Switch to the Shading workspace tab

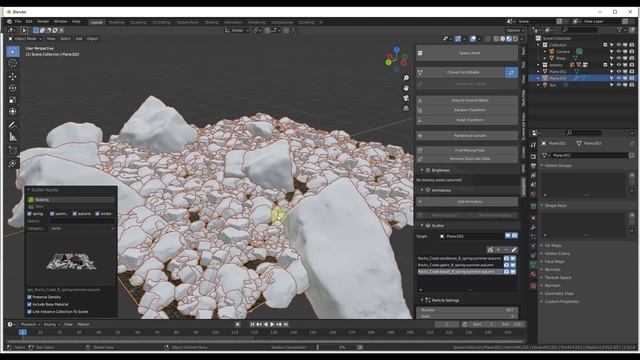pos(211,22)
